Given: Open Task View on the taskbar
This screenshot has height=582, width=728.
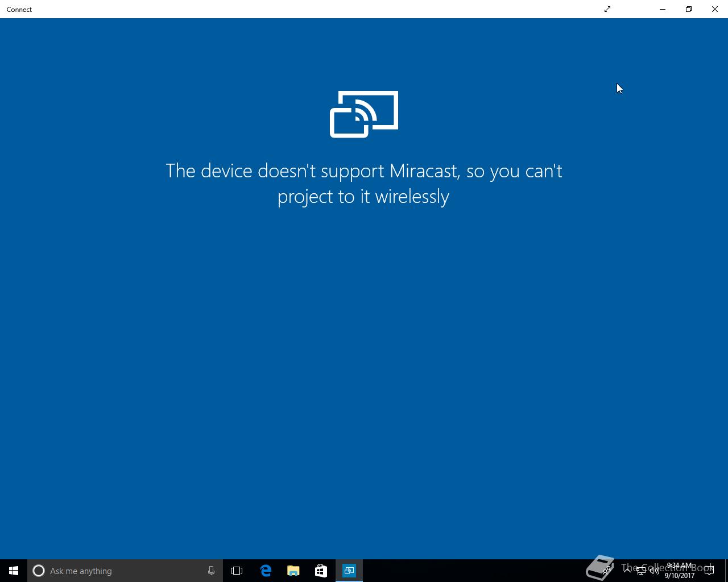Looking at the screenshot, I should 237,571.
